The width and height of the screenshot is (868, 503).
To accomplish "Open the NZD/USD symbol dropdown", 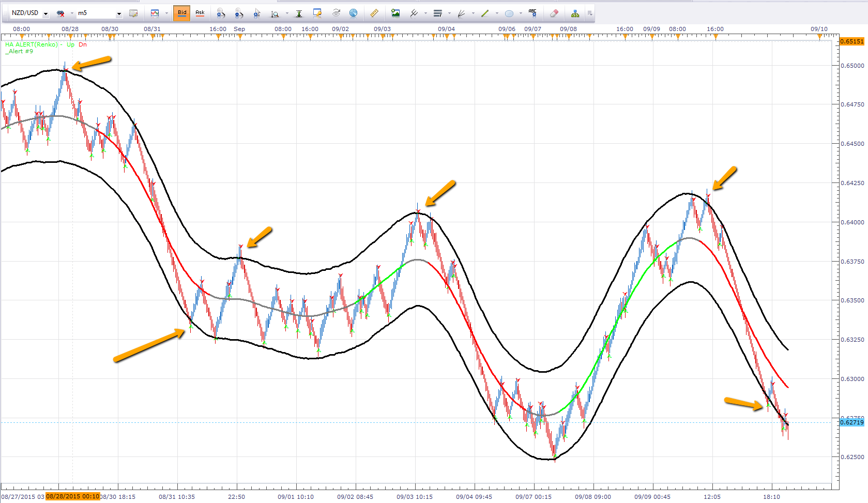I will tap(45, 13).
